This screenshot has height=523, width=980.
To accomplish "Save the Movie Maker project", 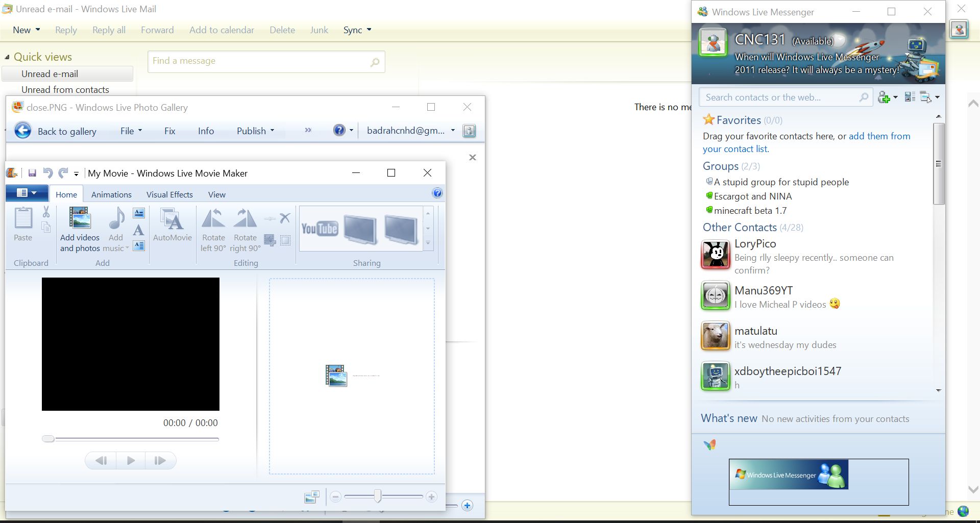I will [x=32, y=173].
